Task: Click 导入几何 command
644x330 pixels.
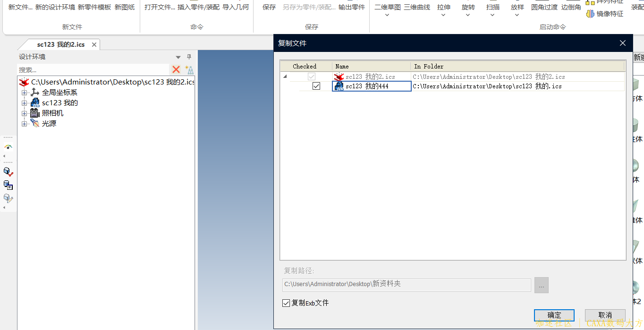Action: (x=236, y=7)
